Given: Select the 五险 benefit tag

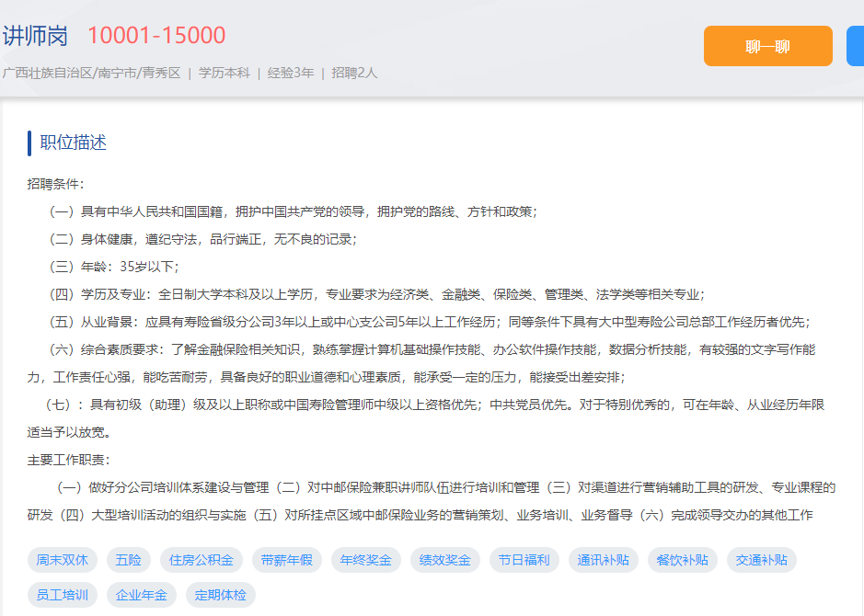Looking at the screenshot, I should click(129, 561).
